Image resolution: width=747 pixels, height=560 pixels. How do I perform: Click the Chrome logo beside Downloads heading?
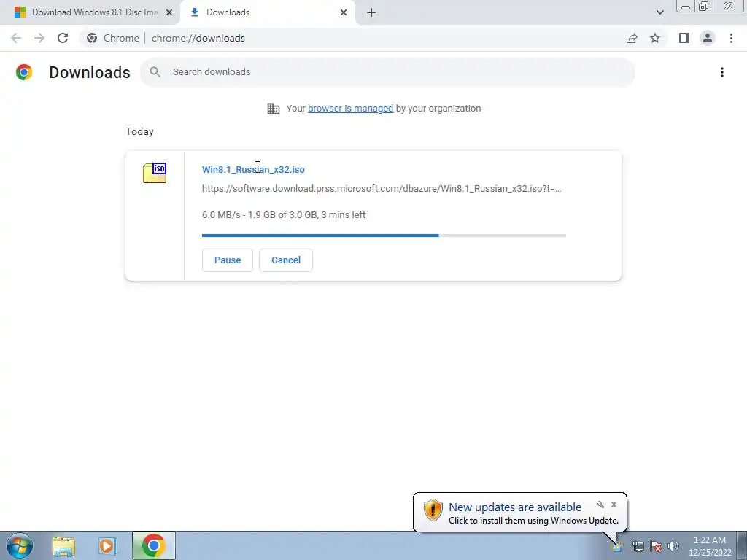coord(24,72)
